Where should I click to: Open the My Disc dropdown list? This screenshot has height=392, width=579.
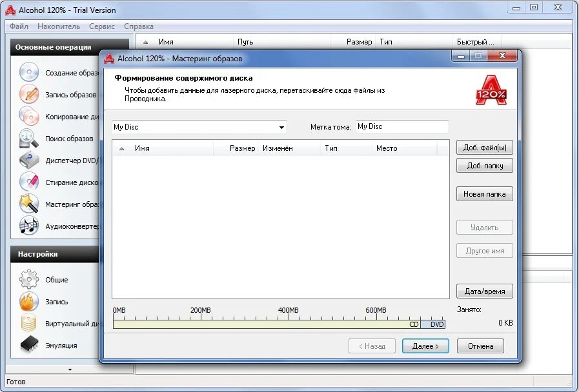pos(281,127)
